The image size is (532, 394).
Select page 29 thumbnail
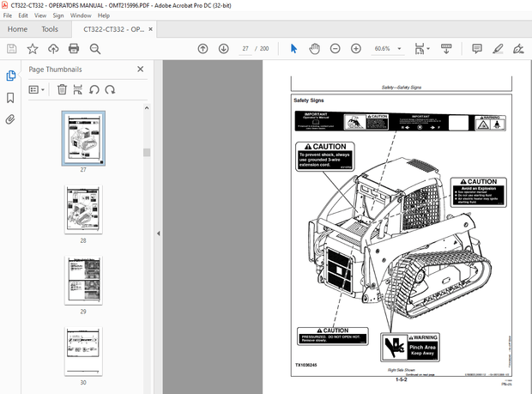[83, 281]
